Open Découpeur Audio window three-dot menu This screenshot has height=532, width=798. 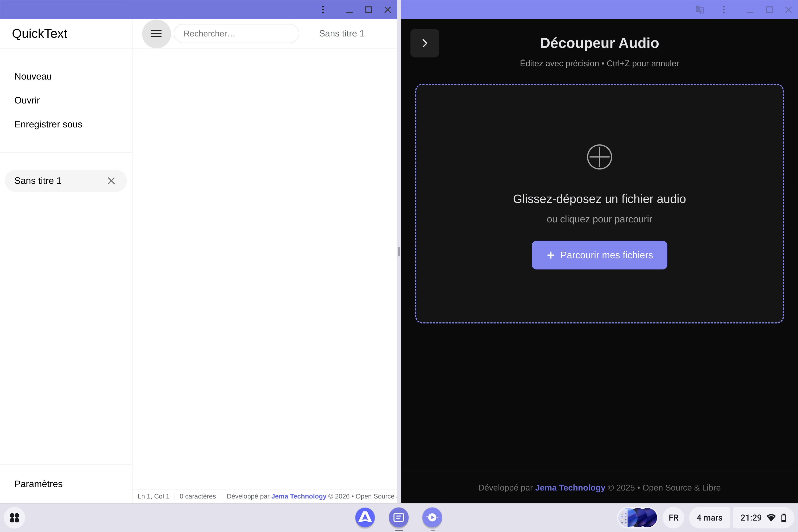(723, 10)
